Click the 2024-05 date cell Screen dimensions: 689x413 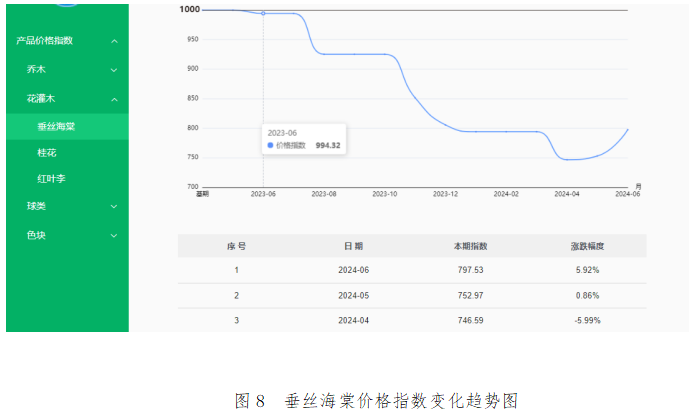[353, 296]
